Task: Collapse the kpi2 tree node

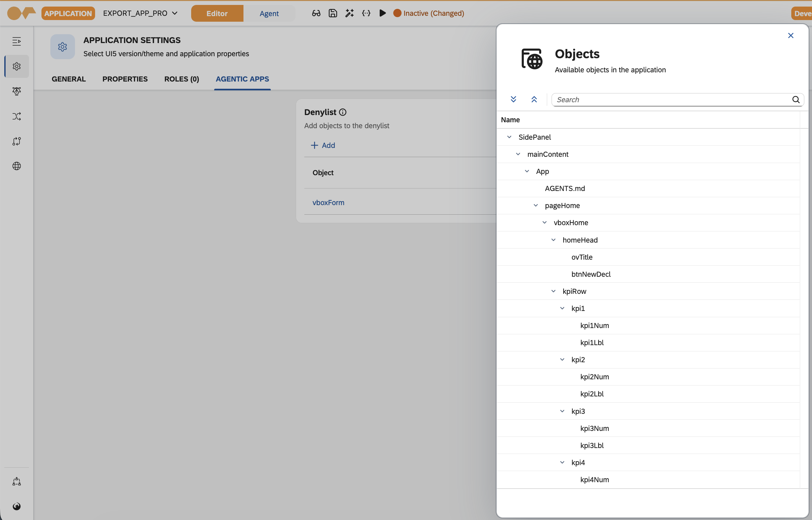Action: (x=562, y=360)
